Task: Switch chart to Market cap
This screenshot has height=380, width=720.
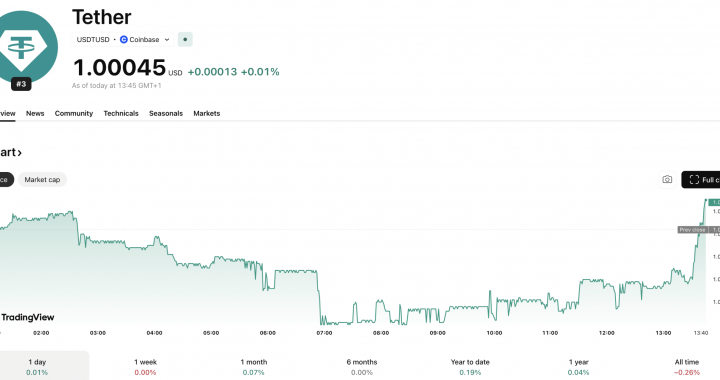Action: (42, 179)
